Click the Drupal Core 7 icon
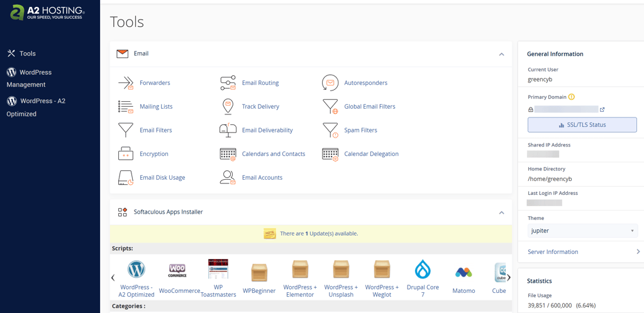 (423, 270)
